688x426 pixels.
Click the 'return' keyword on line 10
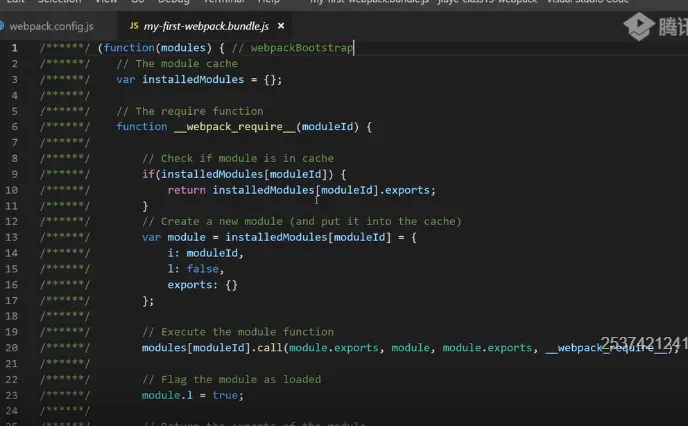coord(186,190)
